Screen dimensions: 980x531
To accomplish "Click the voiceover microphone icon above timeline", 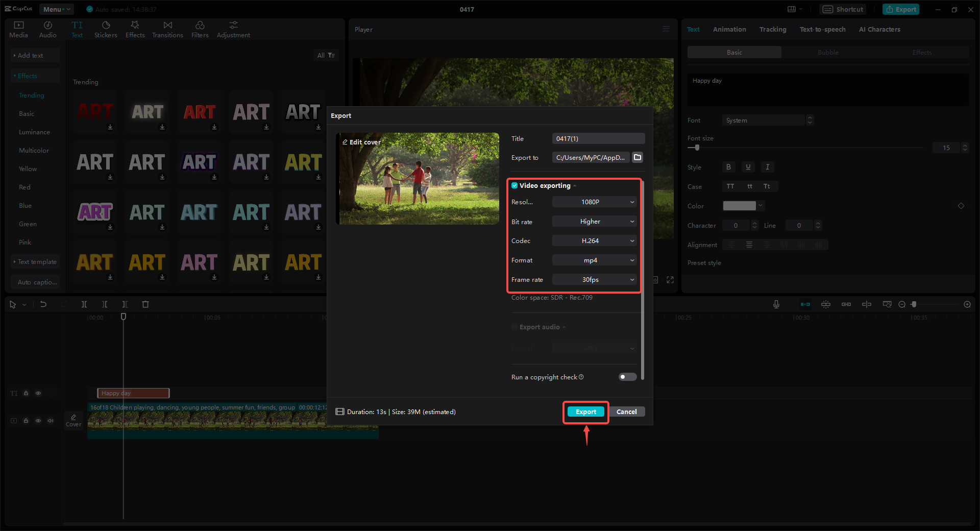I will click(x=776, y=304).
